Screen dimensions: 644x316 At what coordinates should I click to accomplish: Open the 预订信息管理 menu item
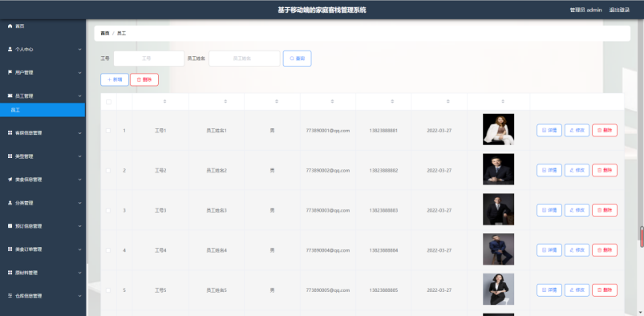click(x=43, y=226)
